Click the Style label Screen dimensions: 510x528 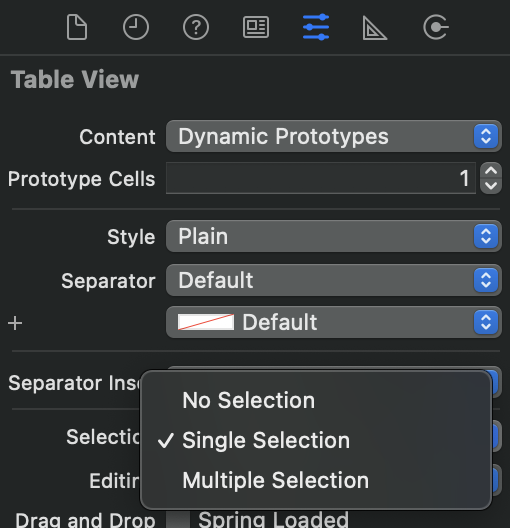tap(131, 237)
